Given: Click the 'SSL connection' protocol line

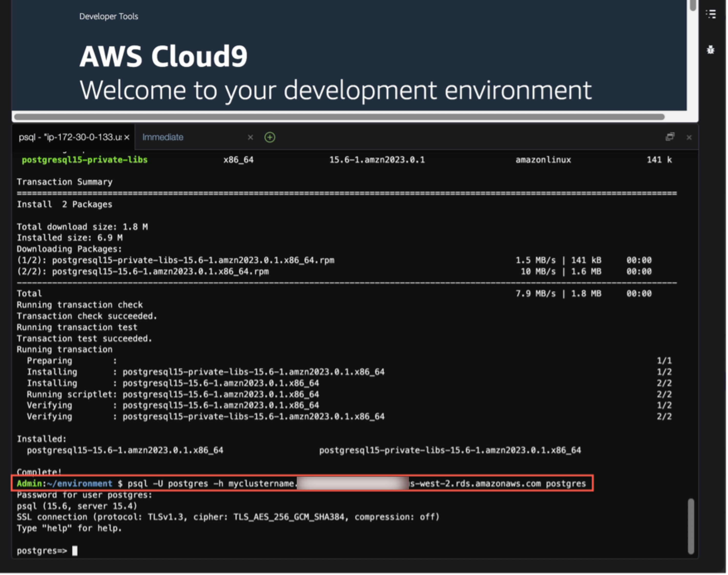Looking at the screenshot, I should (x=228, y=517).
